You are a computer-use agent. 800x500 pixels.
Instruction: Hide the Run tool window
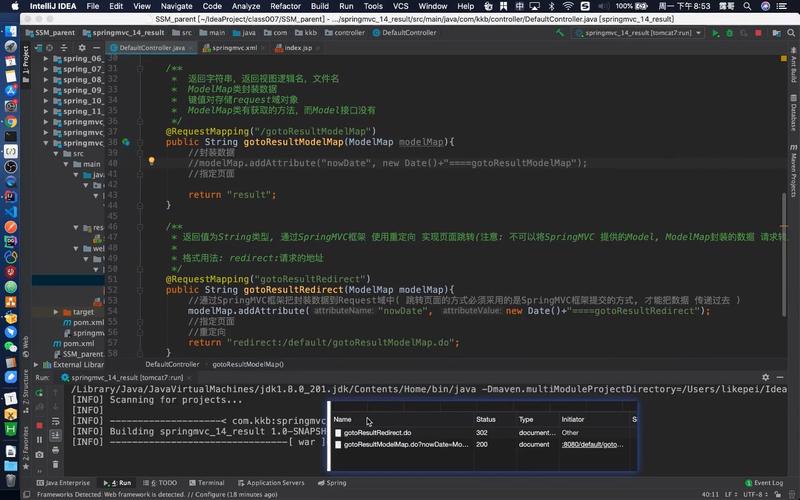[x=780, y=377]
